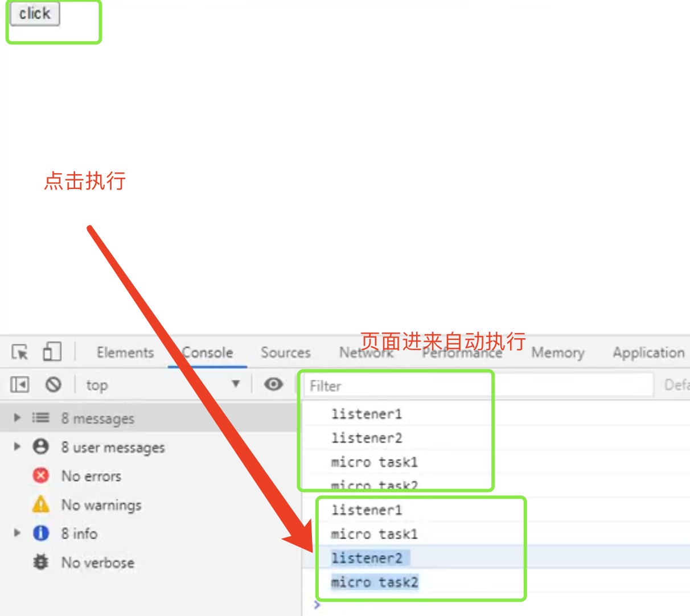
Task: Click the yellow No warnings triangle icon
Action: point(41,504)
